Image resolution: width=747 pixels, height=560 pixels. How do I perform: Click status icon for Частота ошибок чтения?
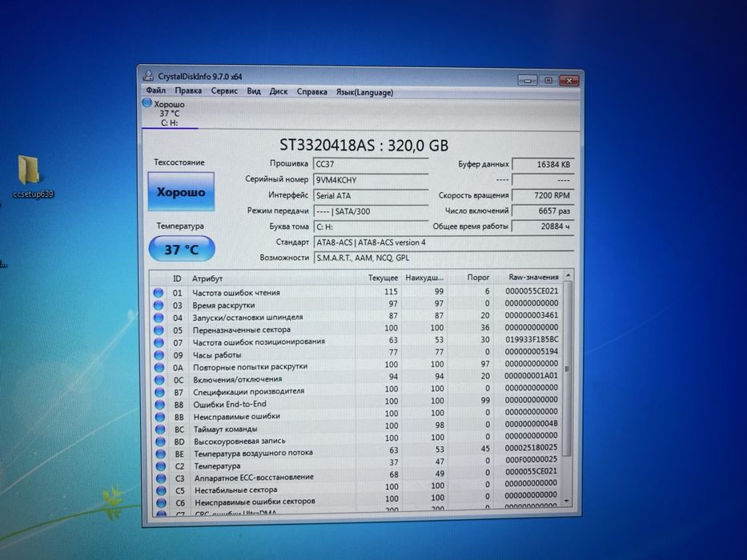(x=159, y=293)
